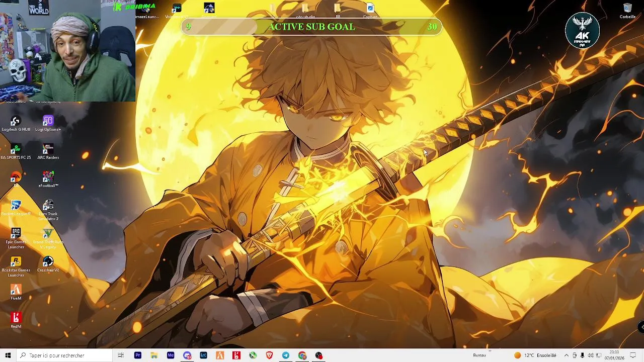Open Rockstar Games Launcher shortcut

(16, 266)
